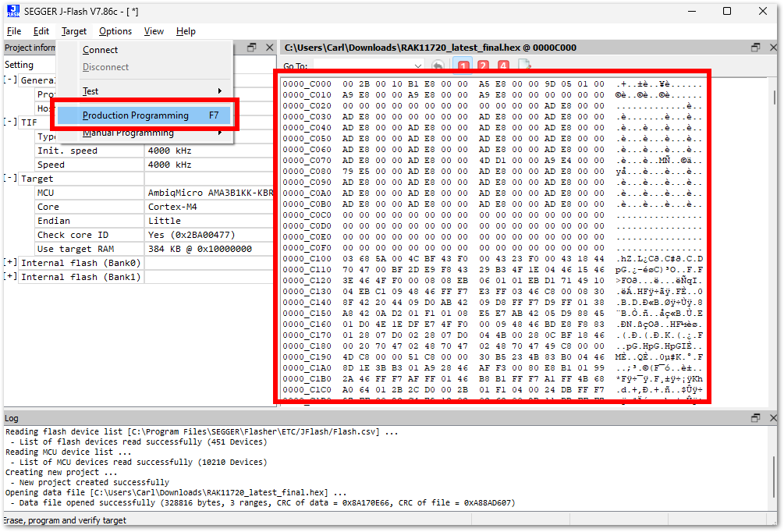784x532 pixels.
Task: Open the Go To address dropdown
Action: [x=417, y=66]
